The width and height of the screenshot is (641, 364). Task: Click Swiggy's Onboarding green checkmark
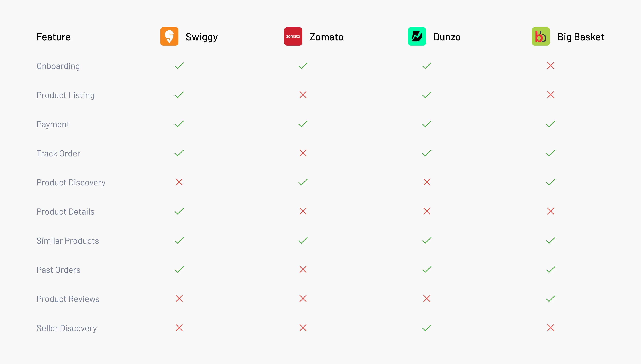point(179,66)
